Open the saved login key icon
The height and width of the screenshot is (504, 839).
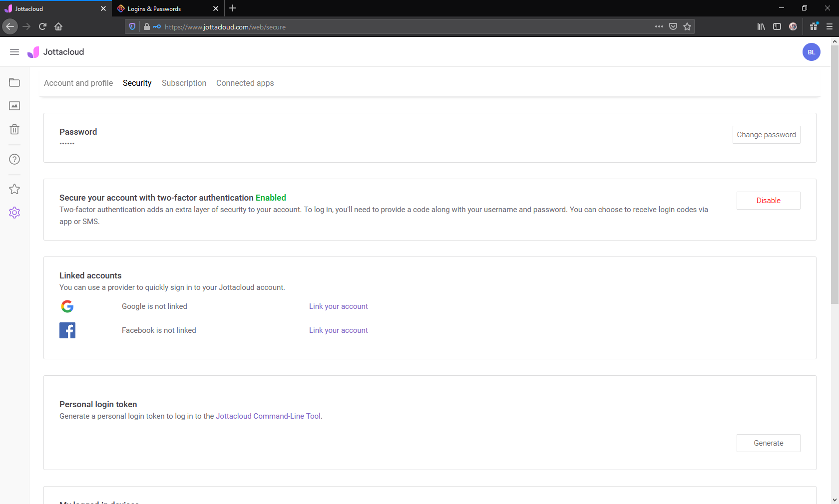click(157, 26)
